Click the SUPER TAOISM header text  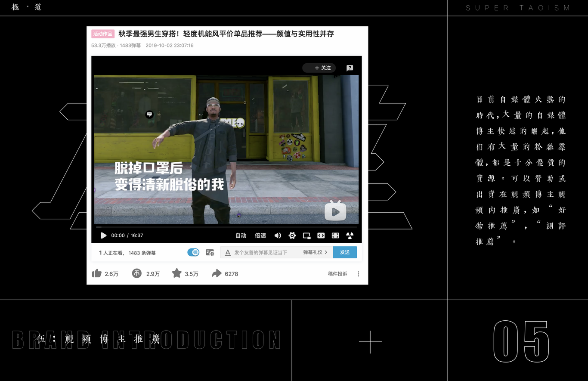coord(518,8)
